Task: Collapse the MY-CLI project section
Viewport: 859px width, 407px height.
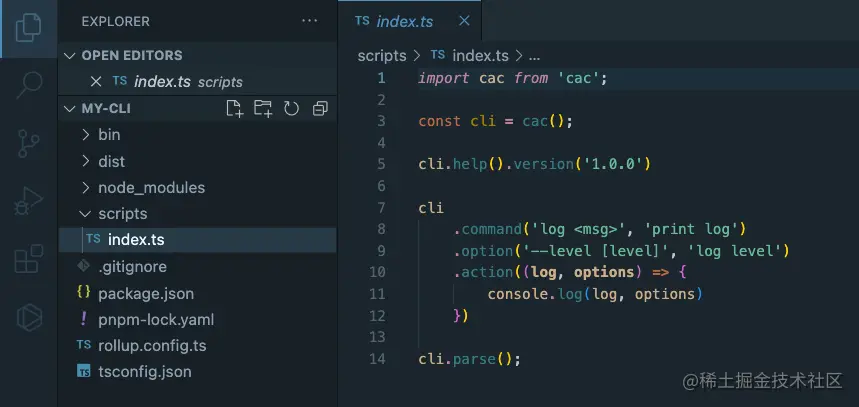Action: pos(69,108)
